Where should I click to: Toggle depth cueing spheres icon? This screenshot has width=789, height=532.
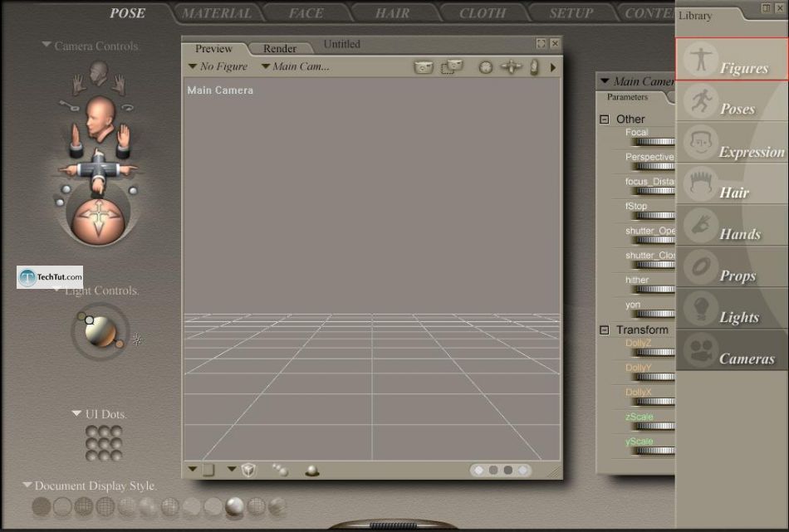click(280, 470)
